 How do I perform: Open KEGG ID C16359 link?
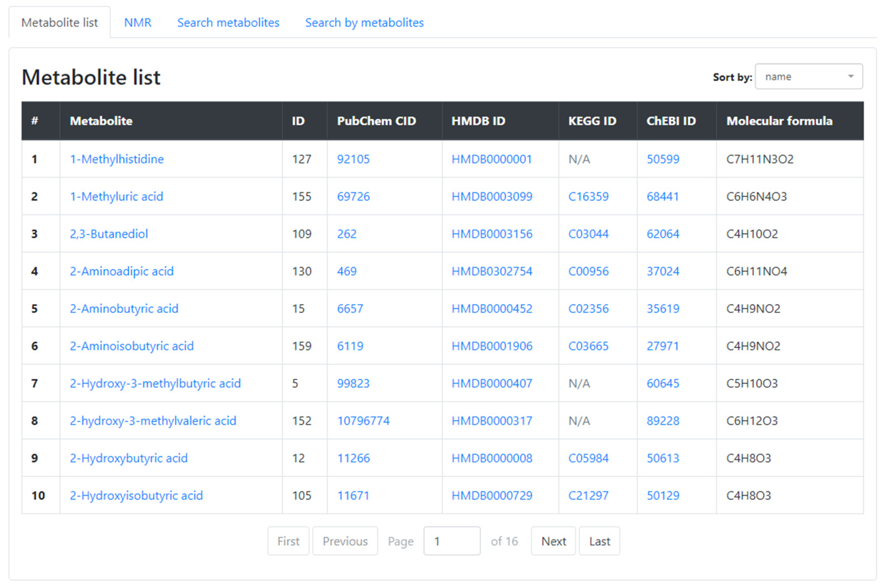(589, 197)
